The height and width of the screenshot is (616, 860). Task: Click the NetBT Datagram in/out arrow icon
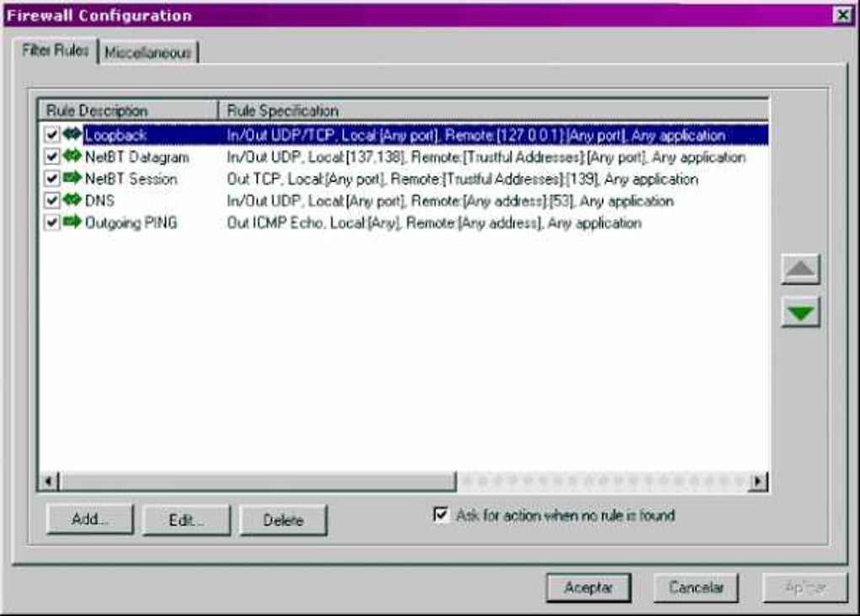pyautogui.click(x=72, y=156)
